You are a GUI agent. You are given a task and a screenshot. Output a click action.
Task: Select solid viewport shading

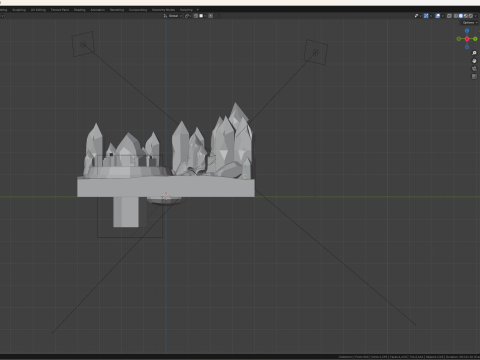pyautogui.click(x=461, y=16)
